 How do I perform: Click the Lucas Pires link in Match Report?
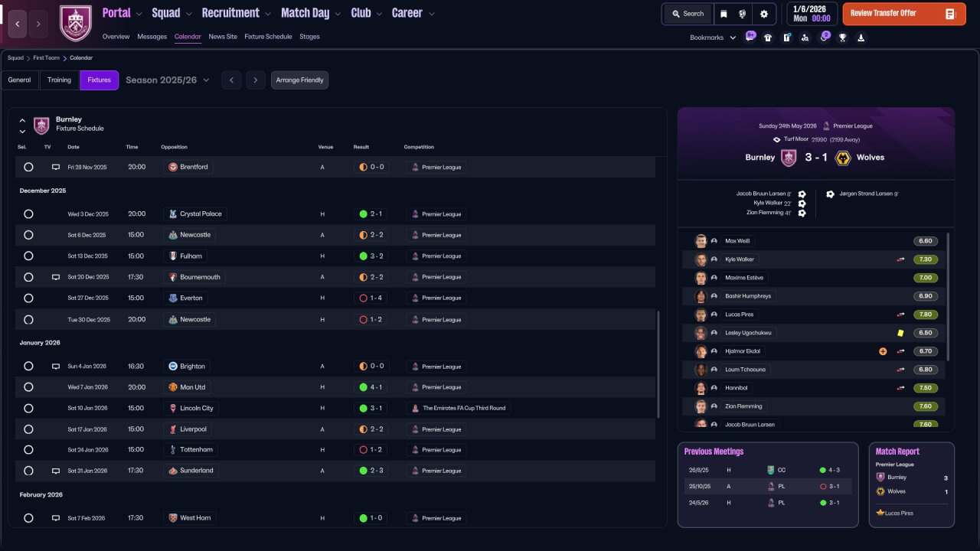900,513
